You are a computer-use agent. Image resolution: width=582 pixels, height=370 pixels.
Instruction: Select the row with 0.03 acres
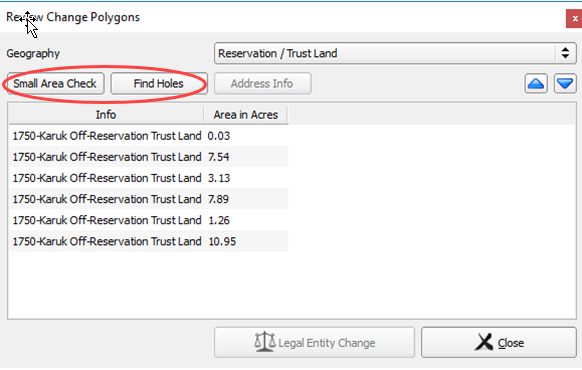coord(148,136)
